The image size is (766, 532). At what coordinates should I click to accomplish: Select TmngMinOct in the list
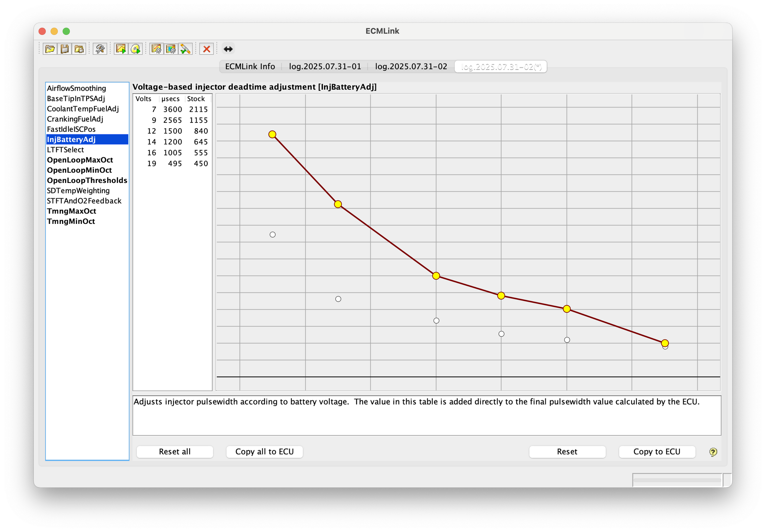87,221
